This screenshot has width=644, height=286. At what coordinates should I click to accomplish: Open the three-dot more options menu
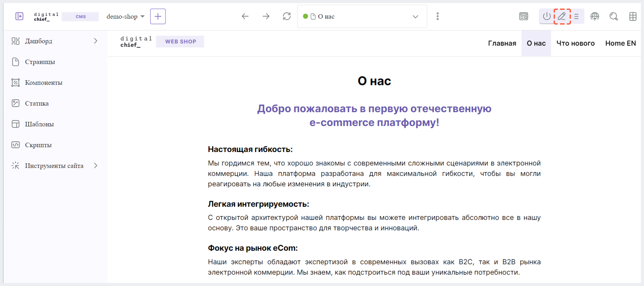[438, 17]
